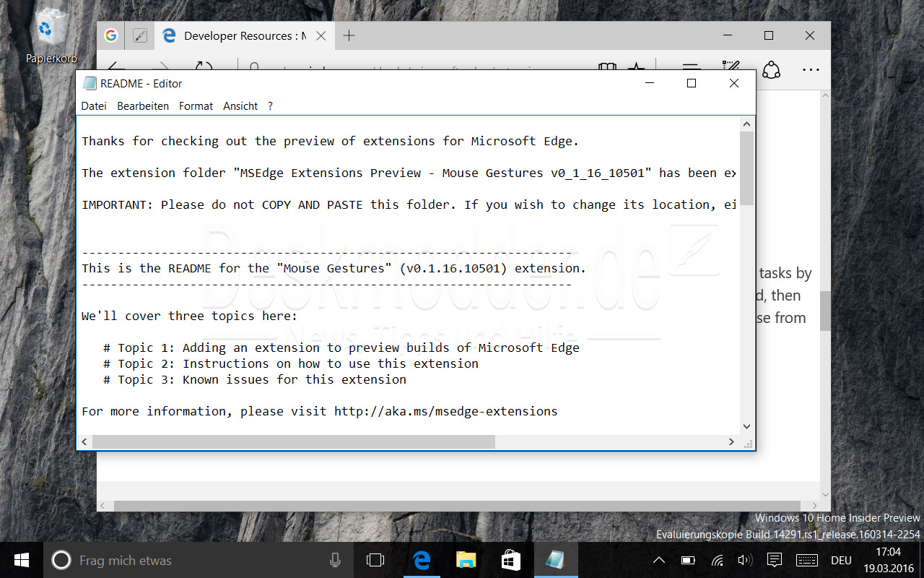Open Microsoft Edge from the taskbar
924x578 pixels.
(x=422, y=560)
